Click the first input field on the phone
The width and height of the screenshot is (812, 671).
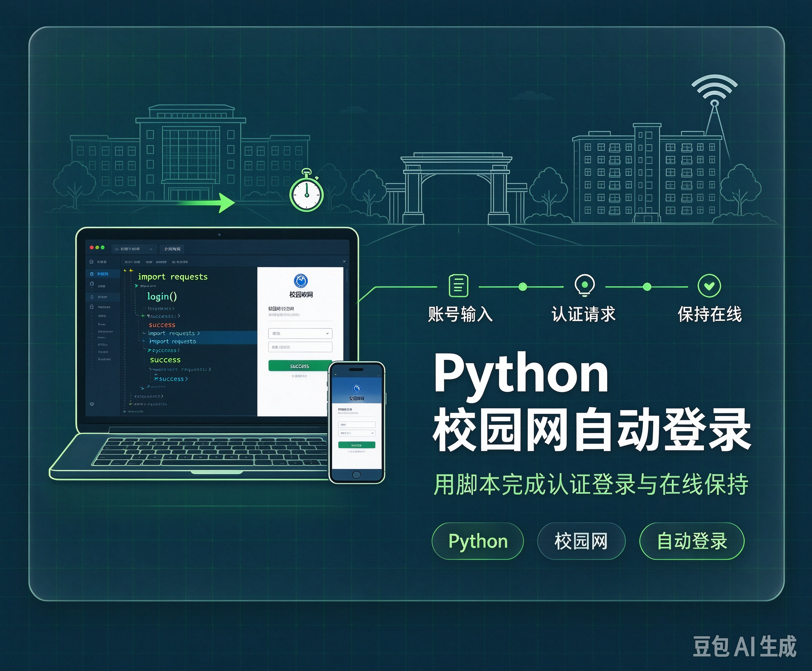click(357, 425)
